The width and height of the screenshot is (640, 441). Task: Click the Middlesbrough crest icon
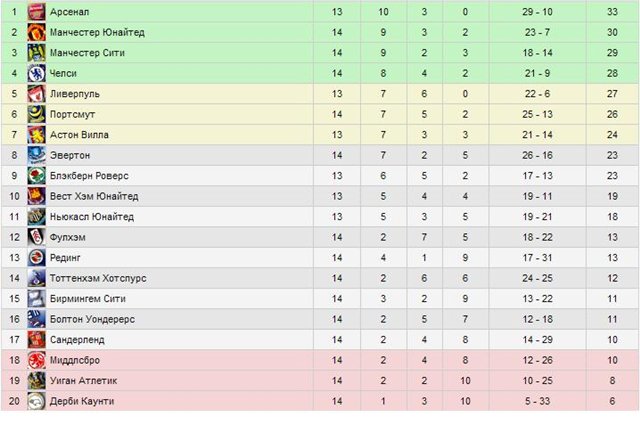36,360
